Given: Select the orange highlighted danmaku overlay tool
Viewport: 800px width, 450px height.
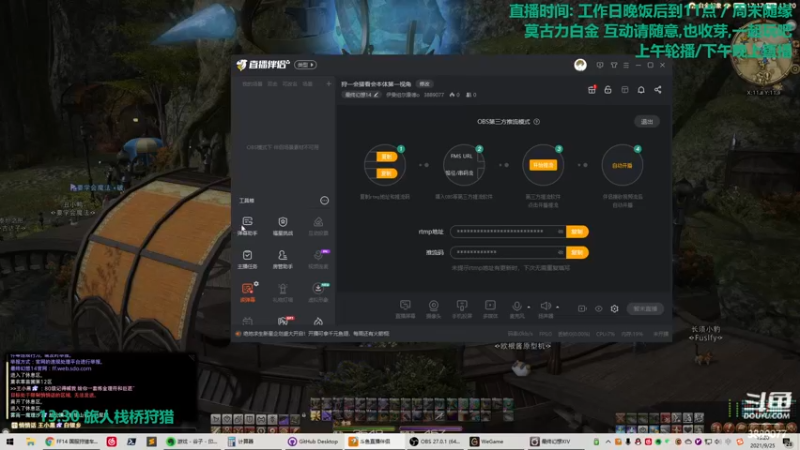Looking at the screenshot, I should tap(247, 292).
